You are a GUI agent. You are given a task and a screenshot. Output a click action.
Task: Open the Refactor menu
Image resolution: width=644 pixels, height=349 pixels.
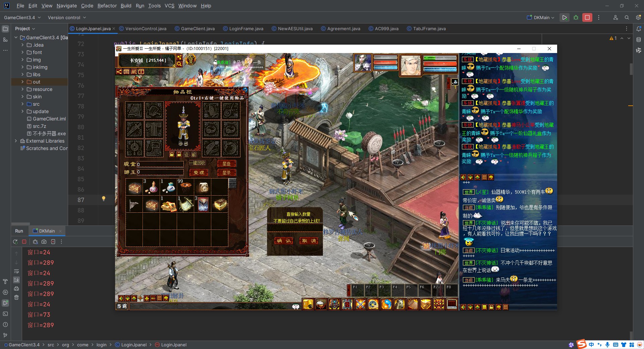pyautogui.click(x=107, y=6)
